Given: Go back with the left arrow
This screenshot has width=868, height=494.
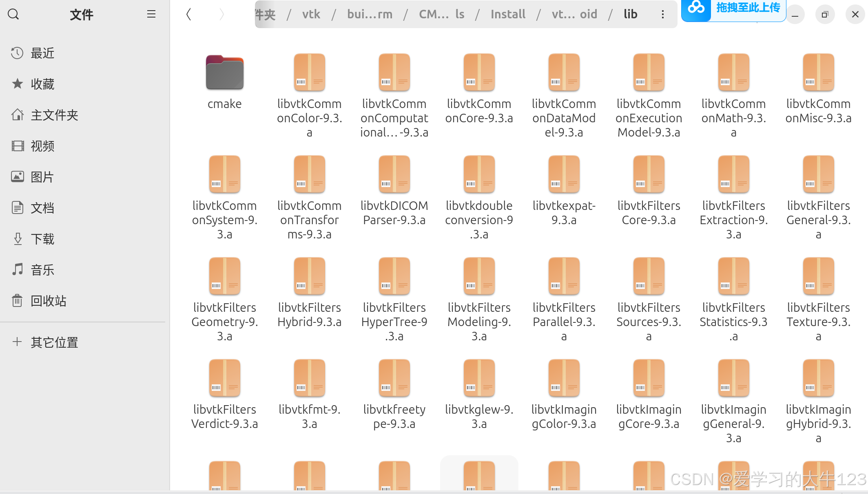Looking at the screenshot, I should [x=188, y=14].
